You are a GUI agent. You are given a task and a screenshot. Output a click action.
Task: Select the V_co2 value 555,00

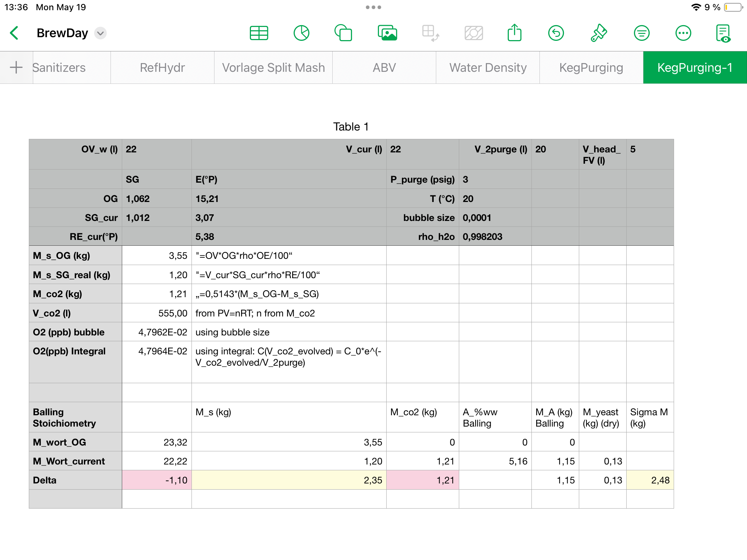[x=157, y=313]
